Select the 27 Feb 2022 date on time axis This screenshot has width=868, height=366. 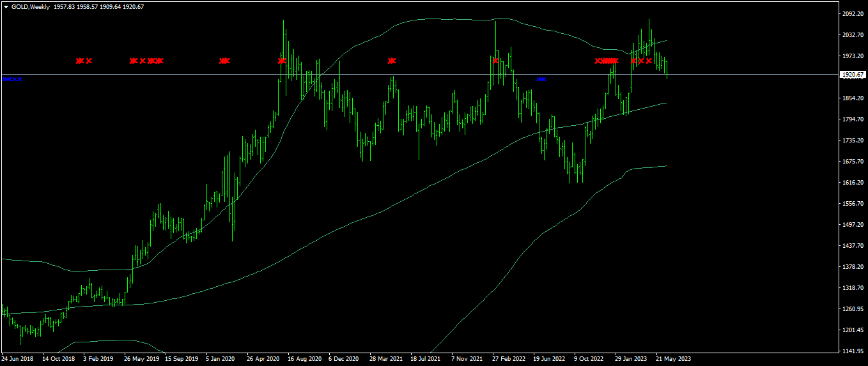pos(509,359)
